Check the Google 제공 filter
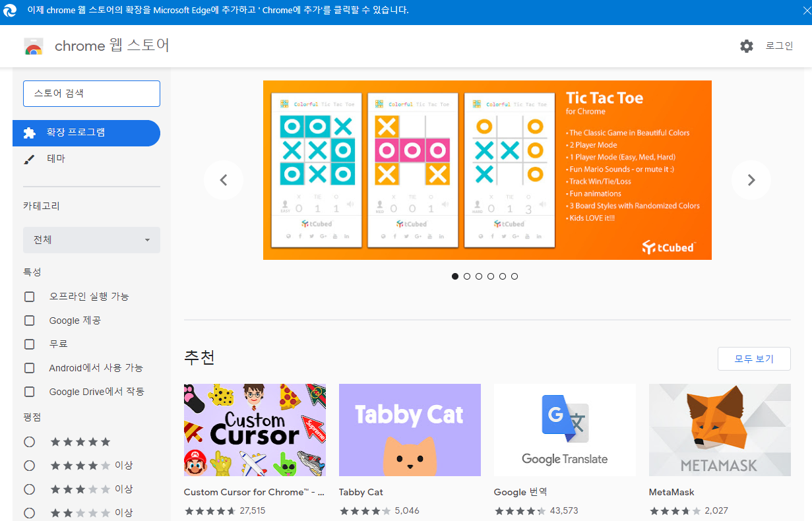 (29, 321)
